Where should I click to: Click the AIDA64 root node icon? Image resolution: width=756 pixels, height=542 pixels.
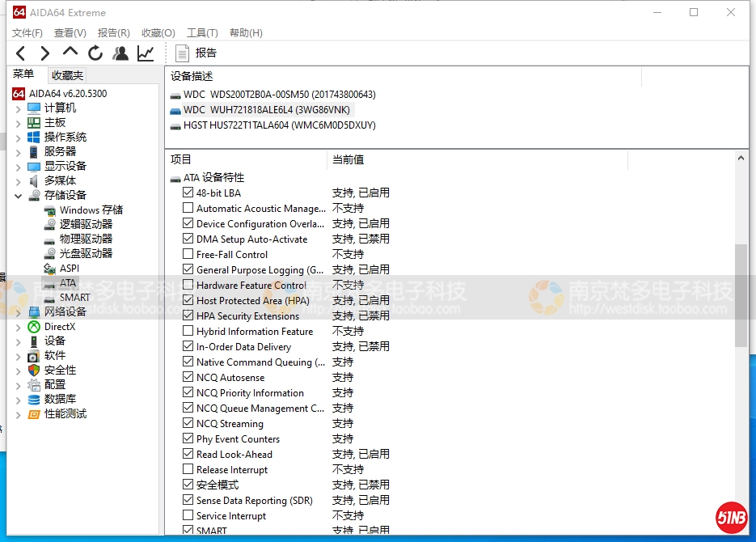tap(19, 94)
